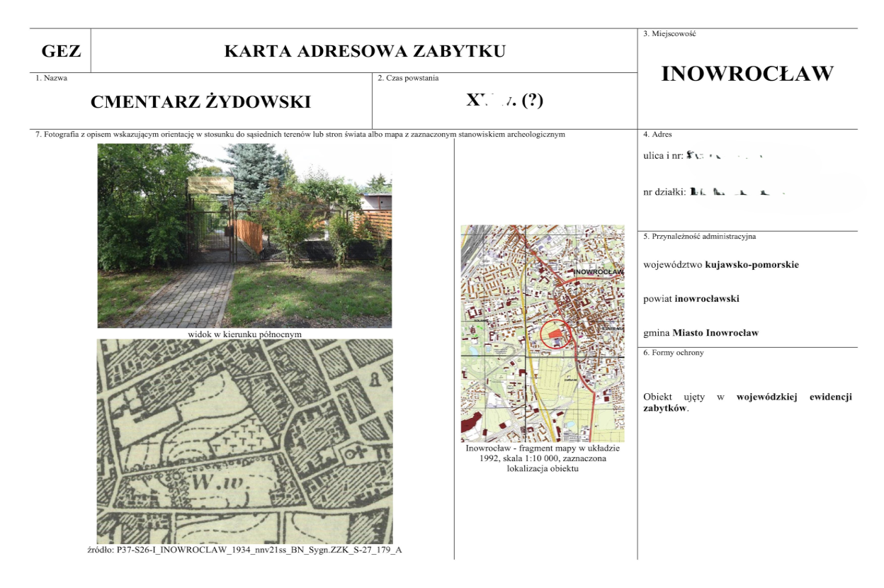
Task: Open the cemetery gate photograph
Action: tap(244, 235)
